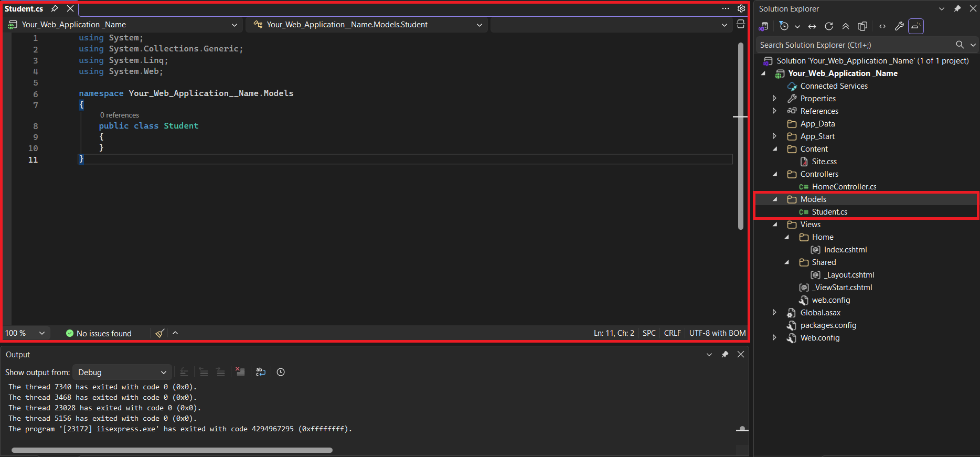Open Properties wrench icon in Solution Explorer
Viewport: 980px width, 457px height.
[x=899, y=26]
